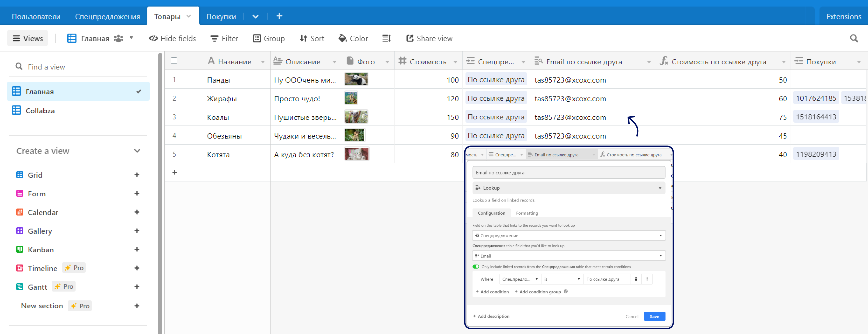Switch to the Спецпредложения table tab

(108, 16)
